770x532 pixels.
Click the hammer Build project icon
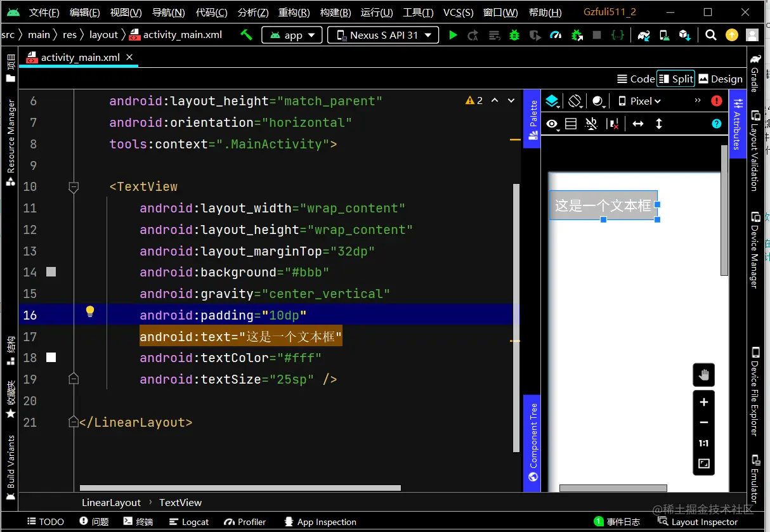tap(246, 35)
